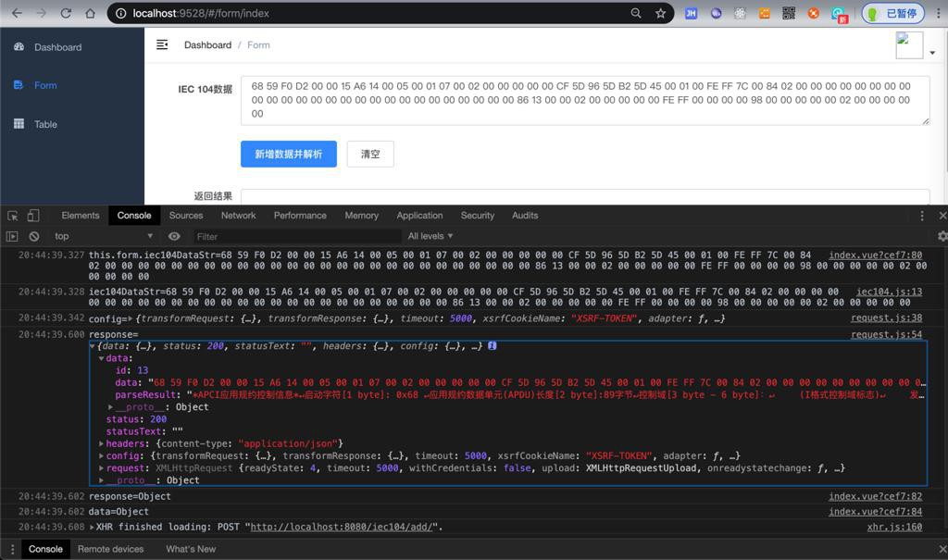Open the top context dropdown
This screenshot has width=948, height=560.
103,236
